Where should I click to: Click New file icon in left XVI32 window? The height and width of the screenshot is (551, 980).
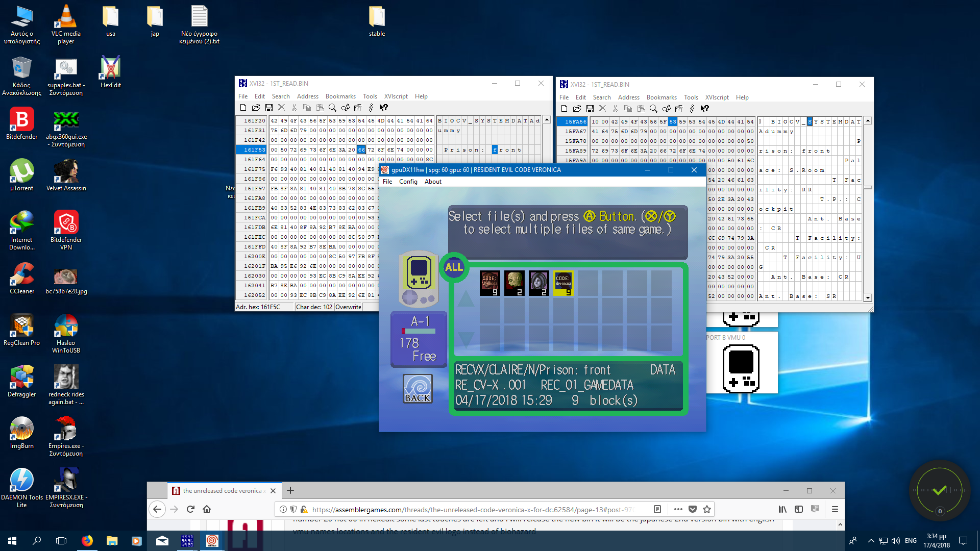click(243, 108)
